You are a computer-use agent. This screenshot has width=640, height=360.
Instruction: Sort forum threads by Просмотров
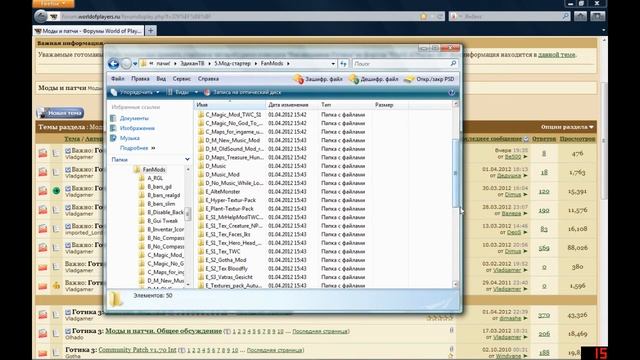(x=577, y=139)
